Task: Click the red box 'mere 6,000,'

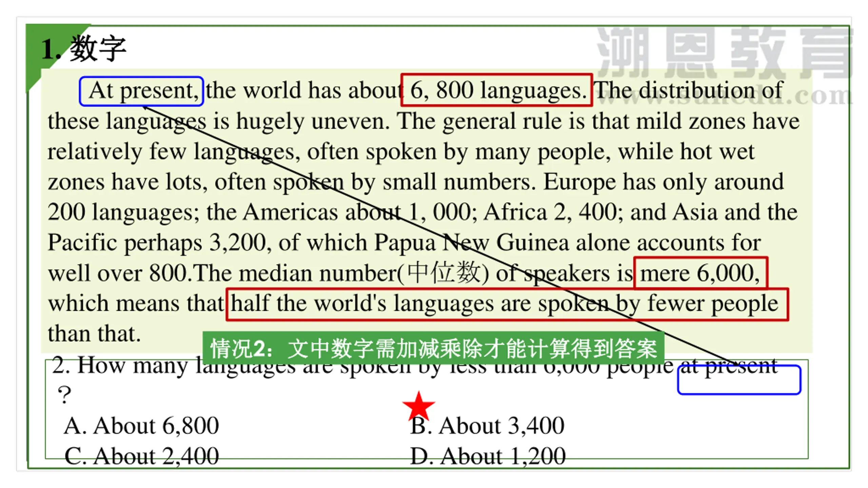Action: (x=701, y=273)
